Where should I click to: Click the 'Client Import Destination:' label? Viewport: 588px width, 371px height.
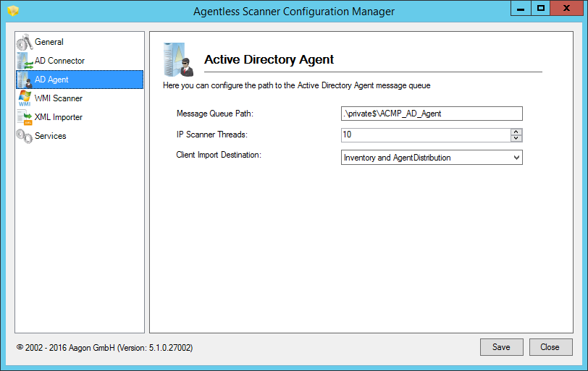219,155
